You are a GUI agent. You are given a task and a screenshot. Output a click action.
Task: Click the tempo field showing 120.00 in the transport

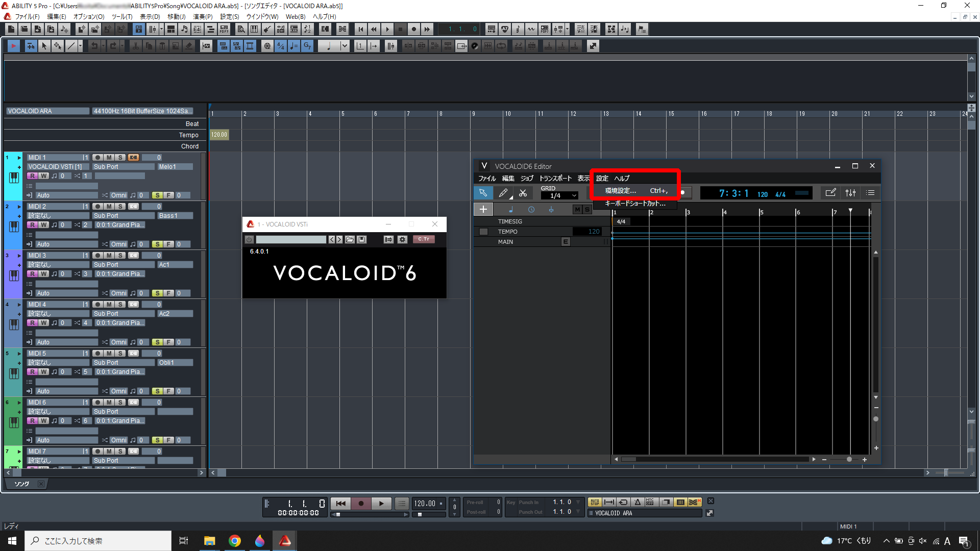pos(425,504)
